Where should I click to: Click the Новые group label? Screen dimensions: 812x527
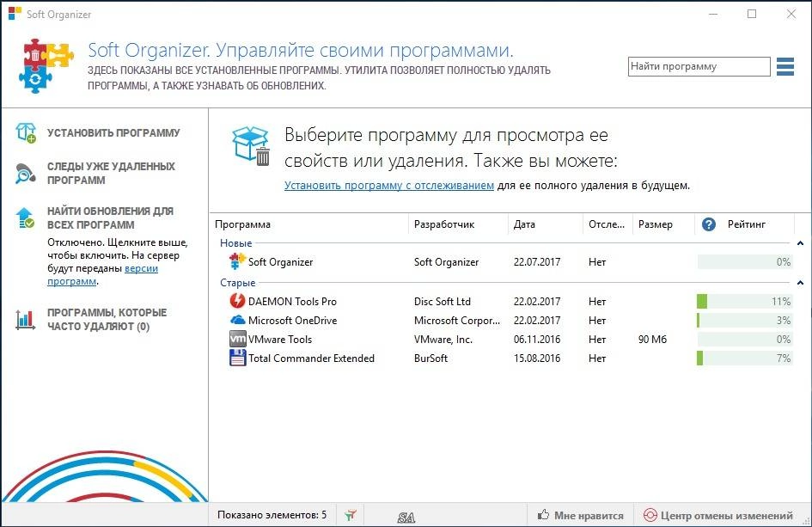pos(235,243)
